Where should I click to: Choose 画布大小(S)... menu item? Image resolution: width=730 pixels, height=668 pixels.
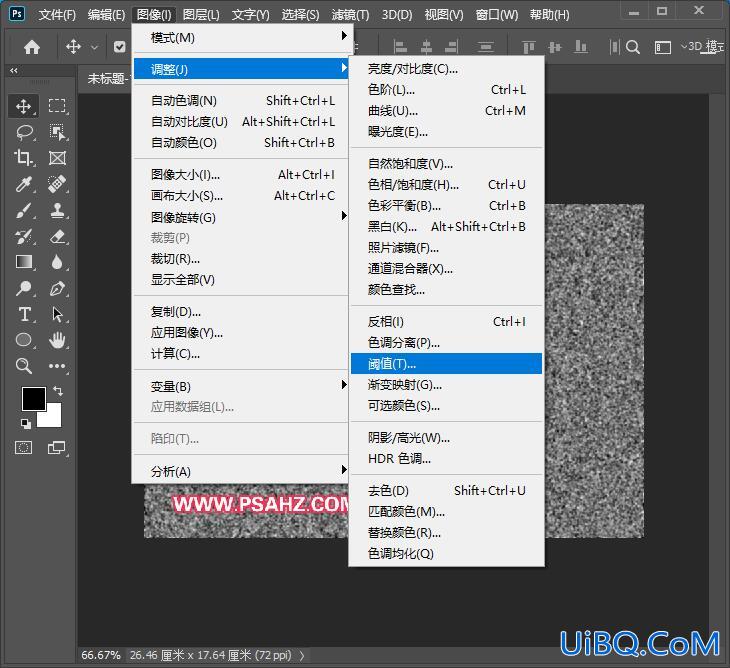[x=243, y=196]
